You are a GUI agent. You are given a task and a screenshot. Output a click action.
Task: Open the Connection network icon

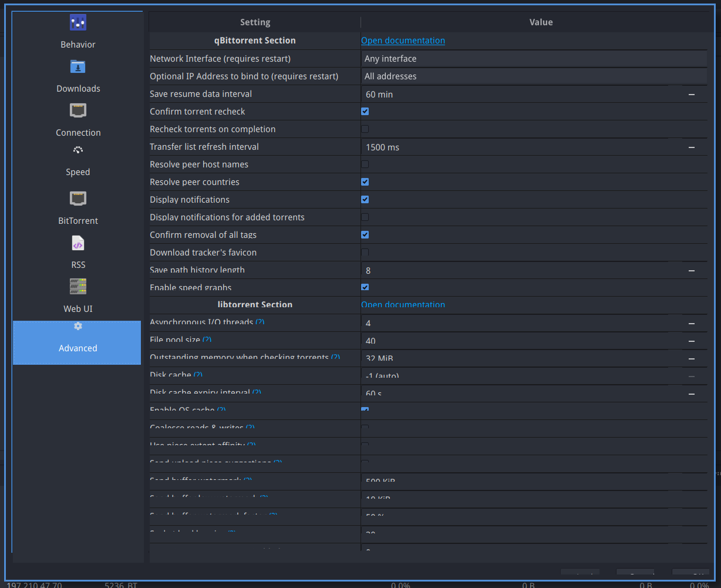78,111
